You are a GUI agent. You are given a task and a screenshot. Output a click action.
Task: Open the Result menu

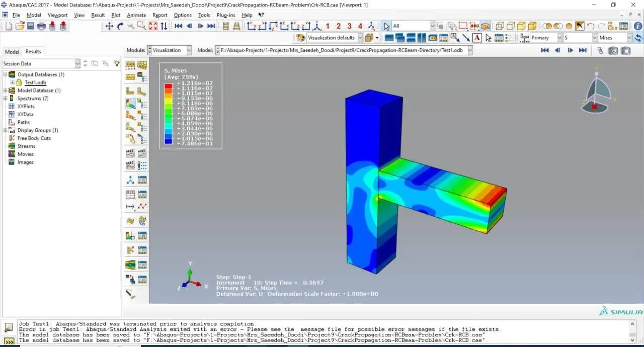click(x=98, y=15)
